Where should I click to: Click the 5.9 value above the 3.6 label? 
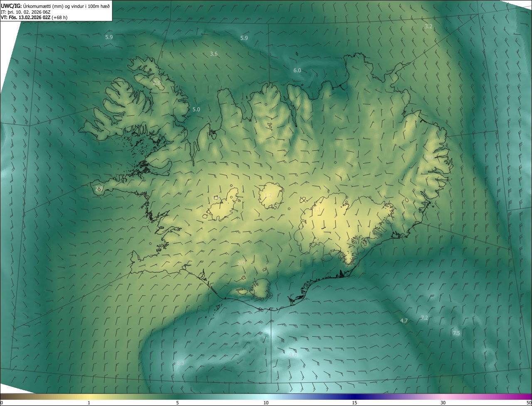[x=244, y=38]
